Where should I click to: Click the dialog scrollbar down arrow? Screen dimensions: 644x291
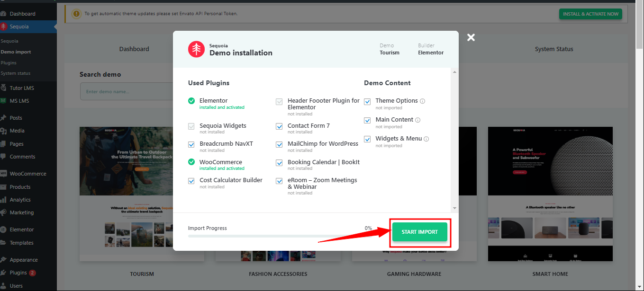point(455,208)
